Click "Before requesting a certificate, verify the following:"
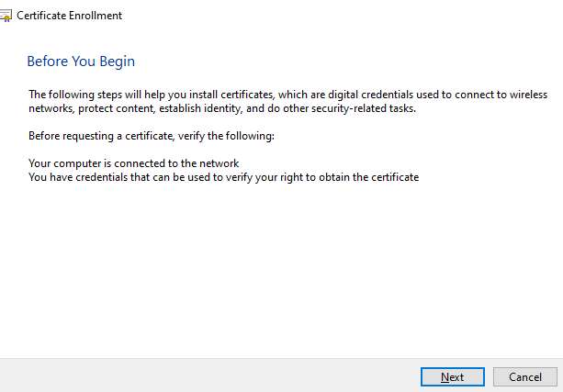The height and width of the screenshot is (392, 563). [152, 136]
